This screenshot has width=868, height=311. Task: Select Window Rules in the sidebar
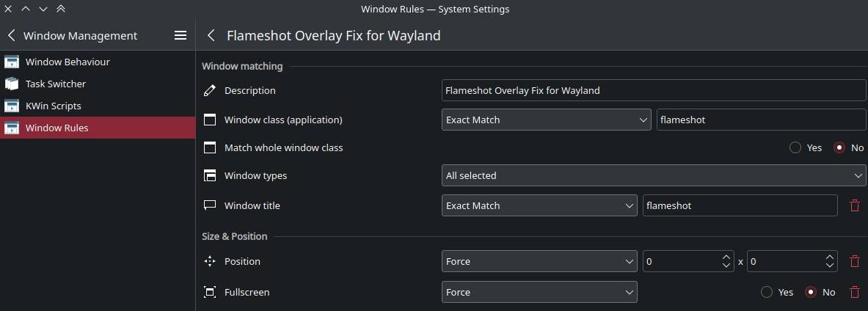[x=56, y=128]
